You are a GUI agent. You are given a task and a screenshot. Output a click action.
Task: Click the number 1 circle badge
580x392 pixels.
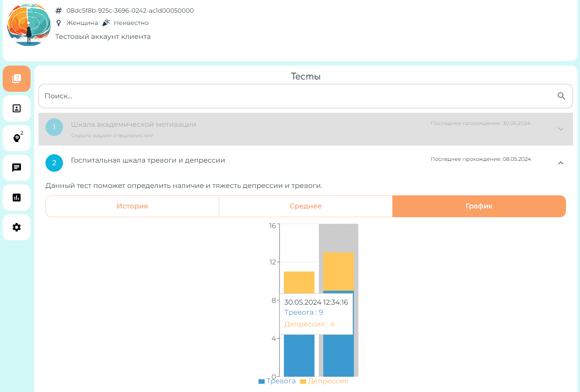click(54, 127)
